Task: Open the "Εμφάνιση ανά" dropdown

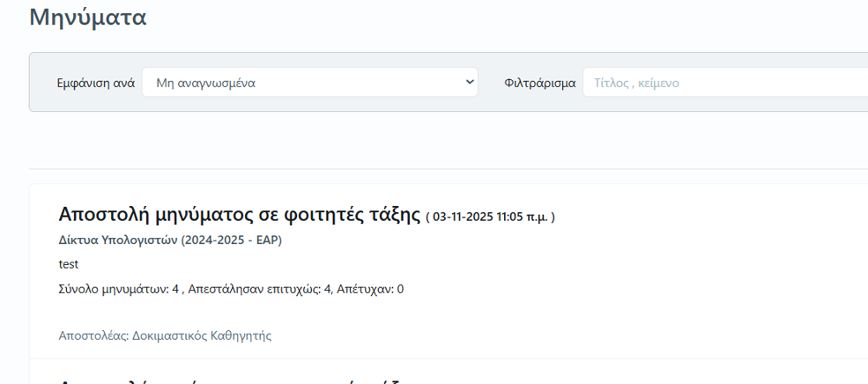Action: pyautogui.click(x=308, y=83)
